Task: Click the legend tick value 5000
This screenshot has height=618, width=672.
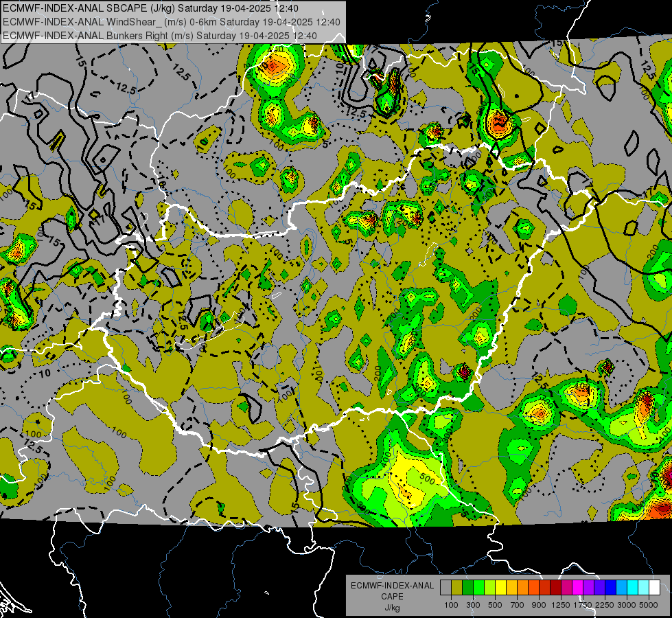Action: 649,605
